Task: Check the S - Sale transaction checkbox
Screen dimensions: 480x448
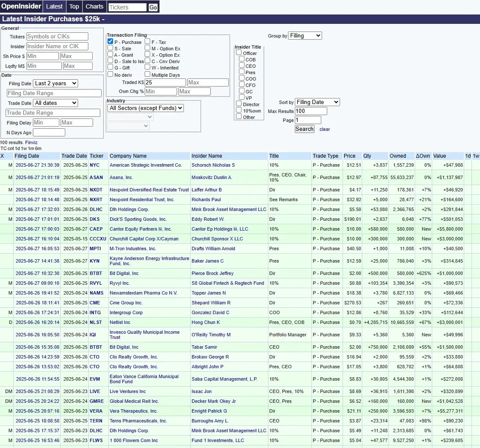Action: click(x=110, y=48)
